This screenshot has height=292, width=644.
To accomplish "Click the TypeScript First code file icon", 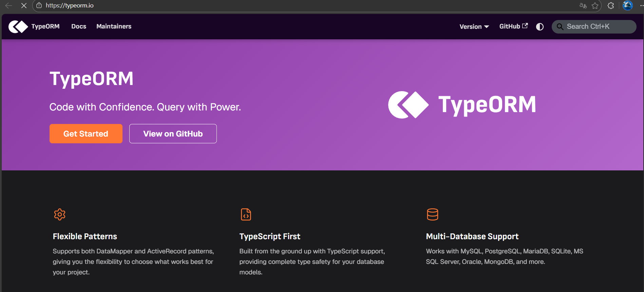I will (x=246, y=214).
